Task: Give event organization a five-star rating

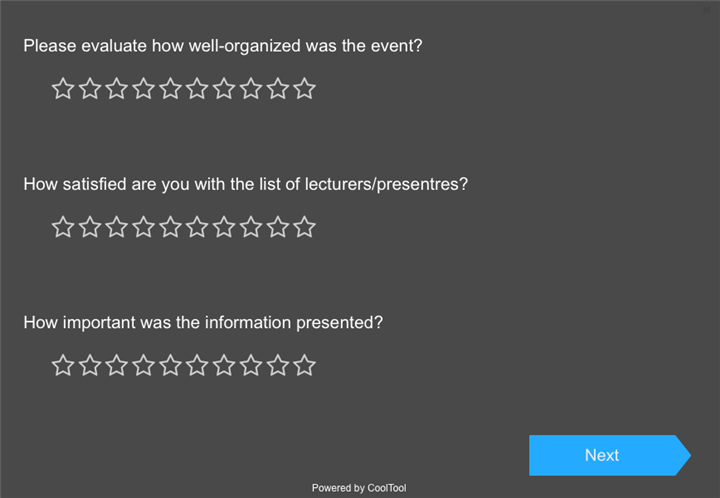Action: [171, 89]
